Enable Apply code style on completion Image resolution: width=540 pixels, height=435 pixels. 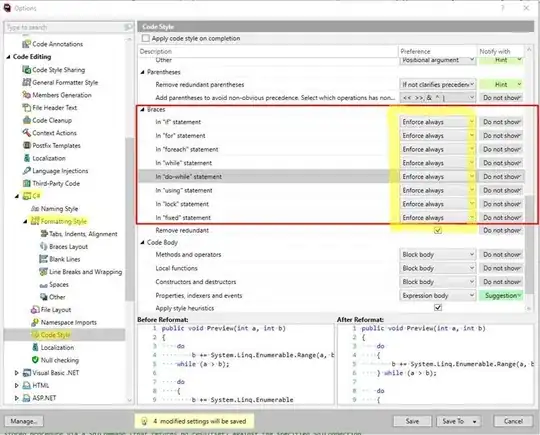146,38
